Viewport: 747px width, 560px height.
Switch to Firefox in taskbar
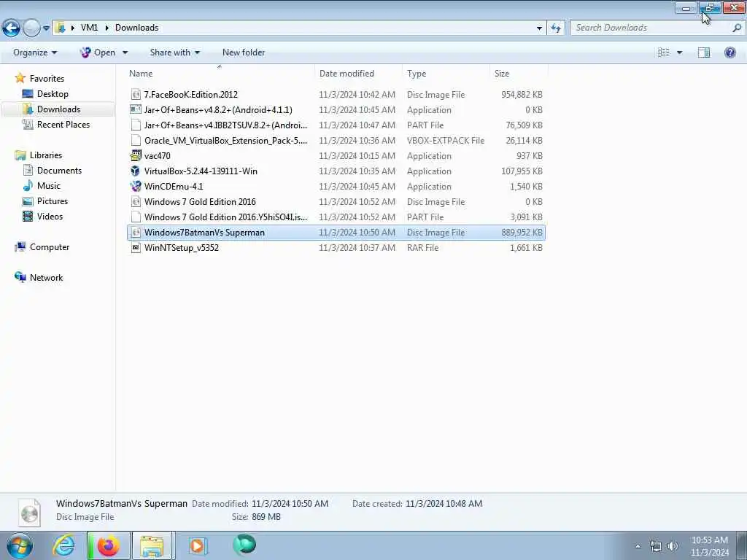pos(109,545)
